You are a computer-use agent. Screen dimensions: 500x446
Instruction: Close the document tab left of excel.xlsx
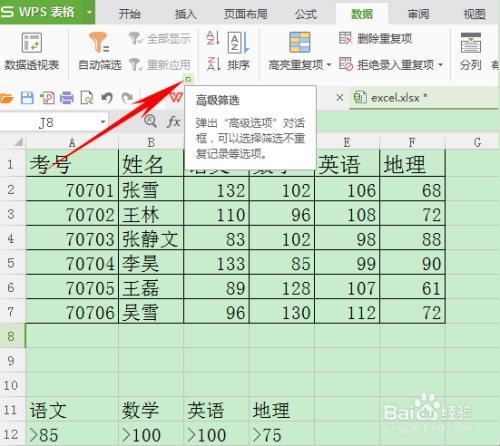pyautogui.click(x=340, y=98)
